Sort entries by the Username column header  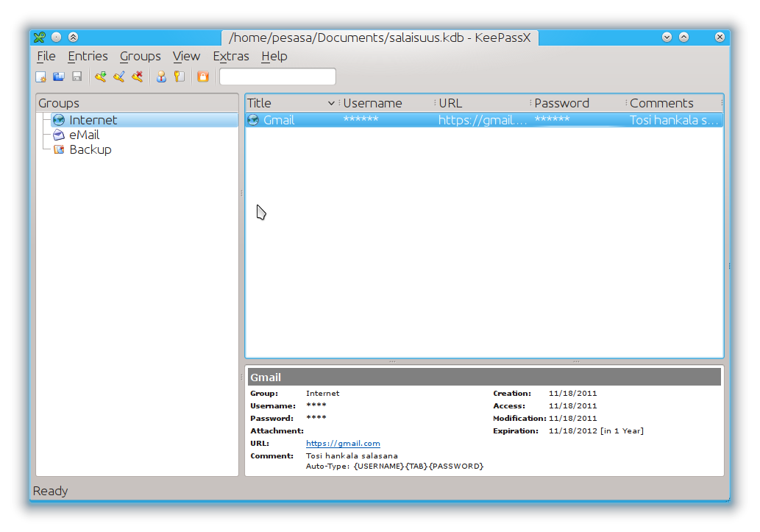[x=388, y=103]
